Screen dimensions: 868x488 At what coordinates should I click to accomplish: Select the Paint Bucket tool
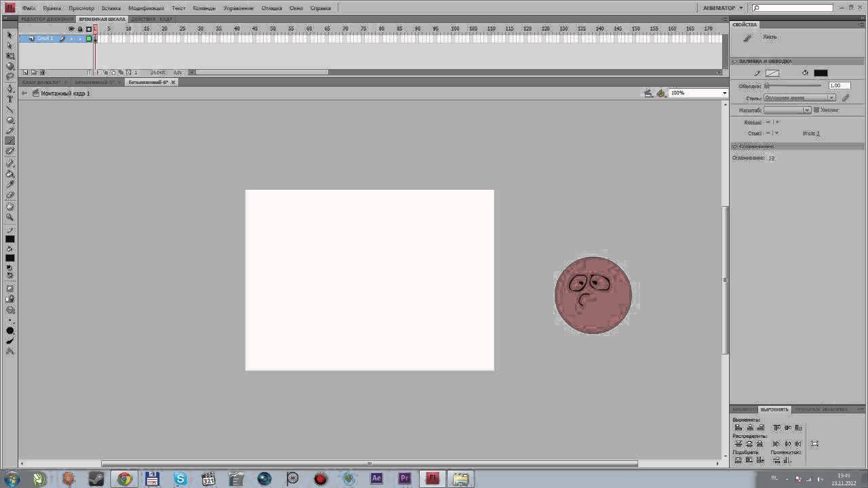[x=10, y=174]
